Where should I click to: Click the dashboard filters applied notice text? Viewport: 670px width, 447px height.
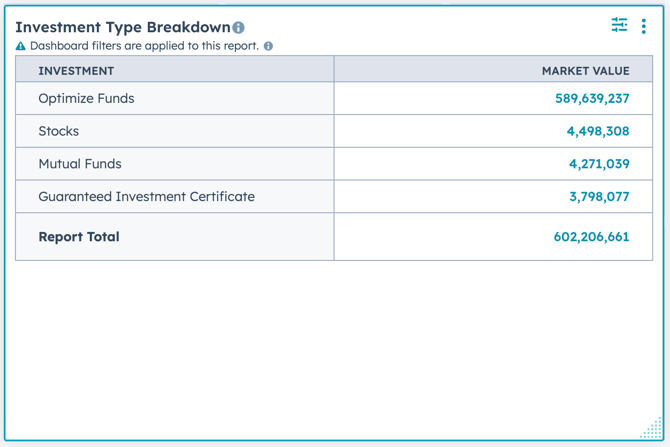click(144, 46)
